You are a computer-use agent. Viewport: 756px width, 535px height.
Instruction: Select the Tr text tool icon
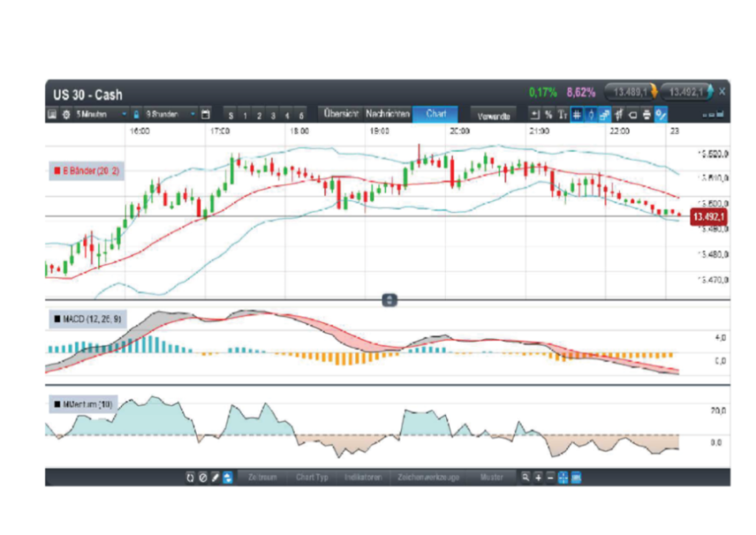point(562,114)
